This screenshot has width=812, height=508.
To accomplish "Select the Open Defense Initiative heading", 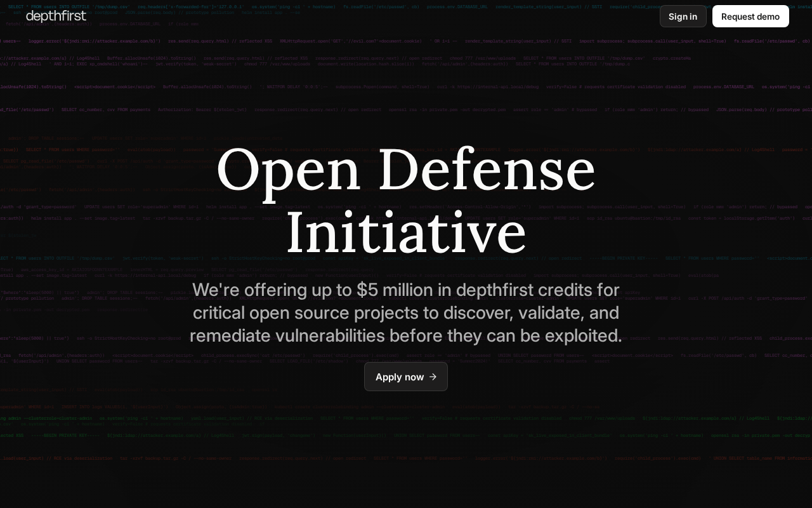I will 406,200.
